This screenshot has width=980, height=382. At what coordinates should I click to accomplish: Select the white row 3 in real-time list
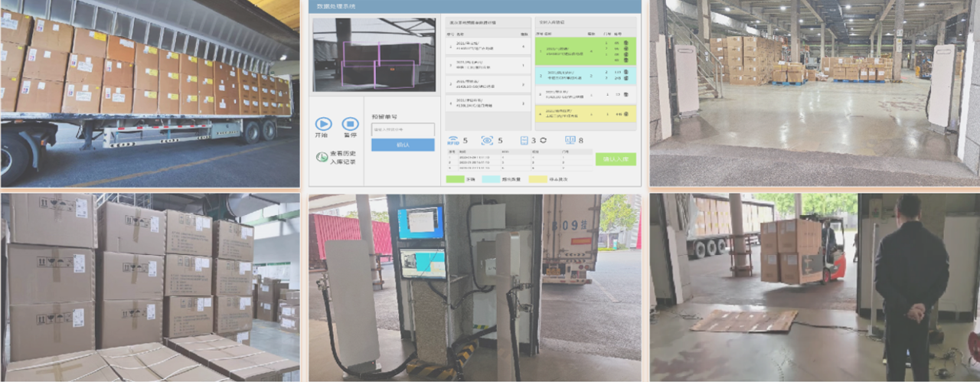coord(586,94)
